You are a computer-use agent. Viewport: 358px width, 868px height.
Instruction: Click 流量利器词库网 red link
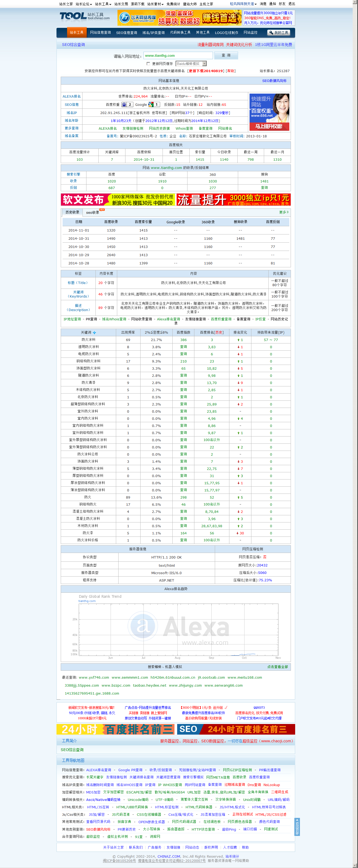(211, 45)
